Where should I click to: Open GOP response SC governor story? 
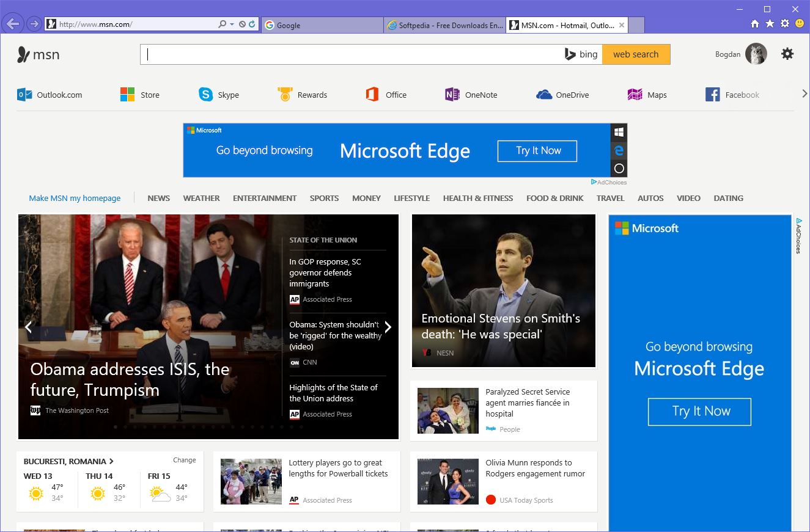[325, 272]
